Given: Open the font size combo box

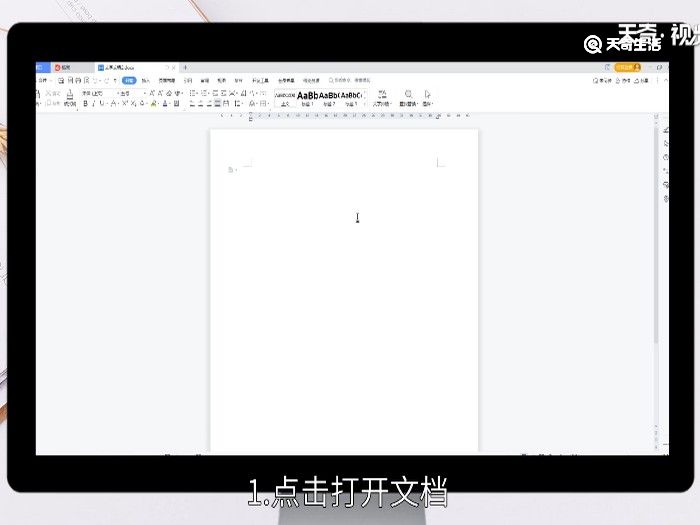Looking at the screenshot, I should [131, 93].
